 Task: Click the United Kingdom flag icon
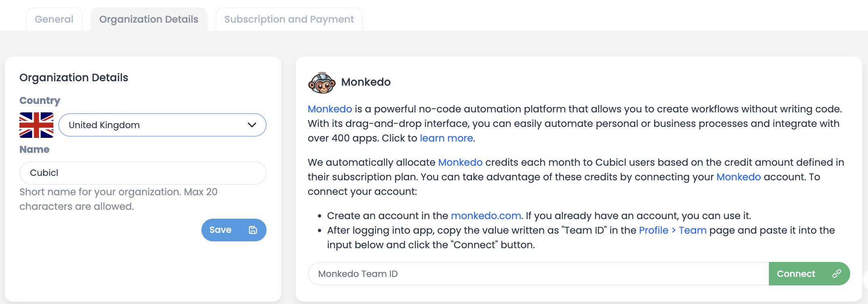tap(36, 125)
